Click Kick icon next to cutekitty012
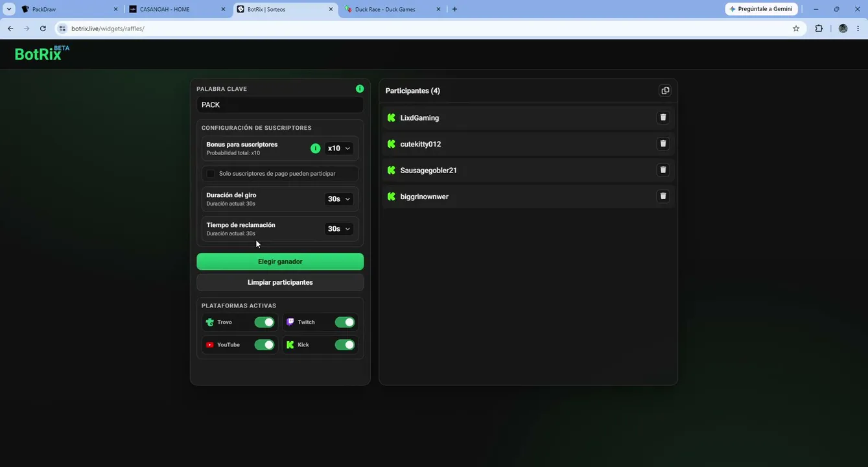 [x=391, y=144]
